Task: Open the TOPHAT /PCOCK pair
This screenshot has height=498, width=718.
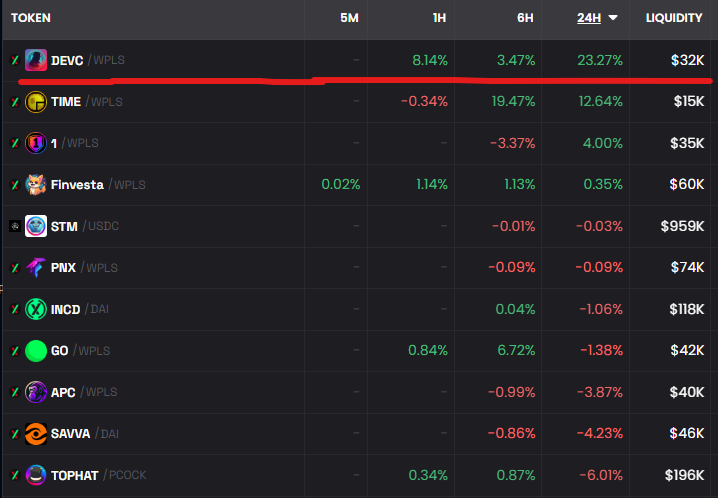Action: click(x=98, y=476)
